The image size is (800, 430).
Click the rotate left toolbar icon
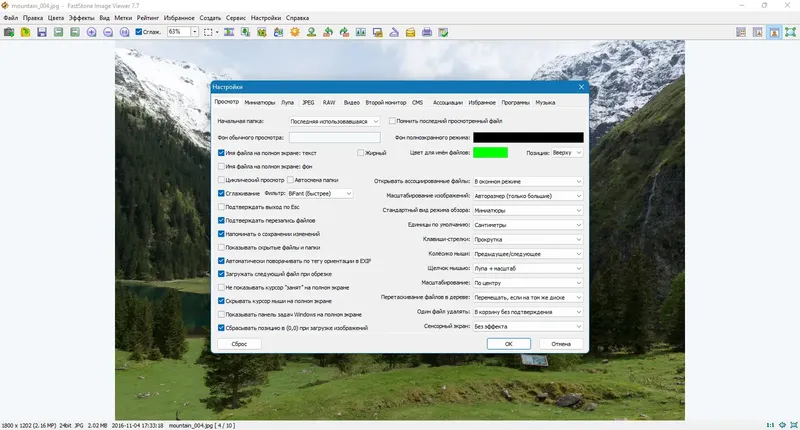tap(328, 32)
